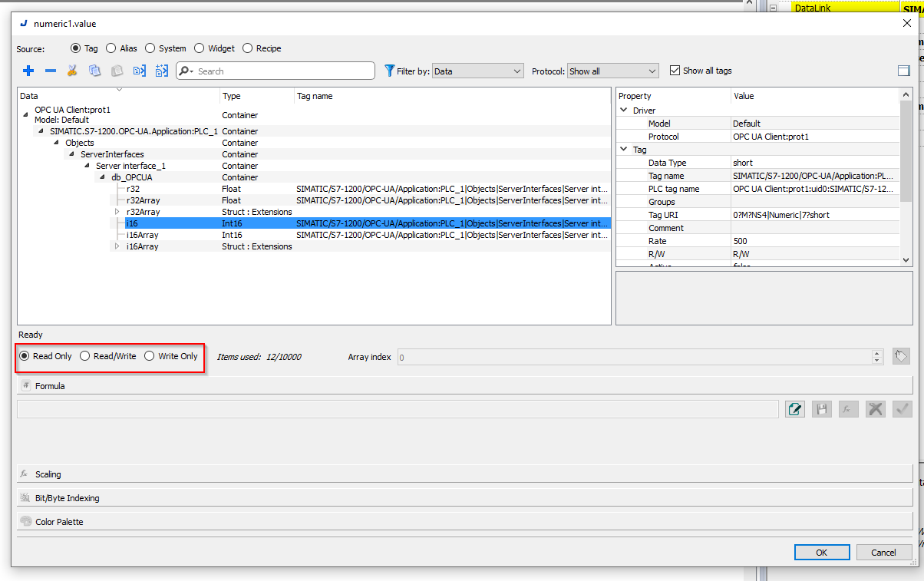Remove tag using the minus icon

(x=51, y=71)
